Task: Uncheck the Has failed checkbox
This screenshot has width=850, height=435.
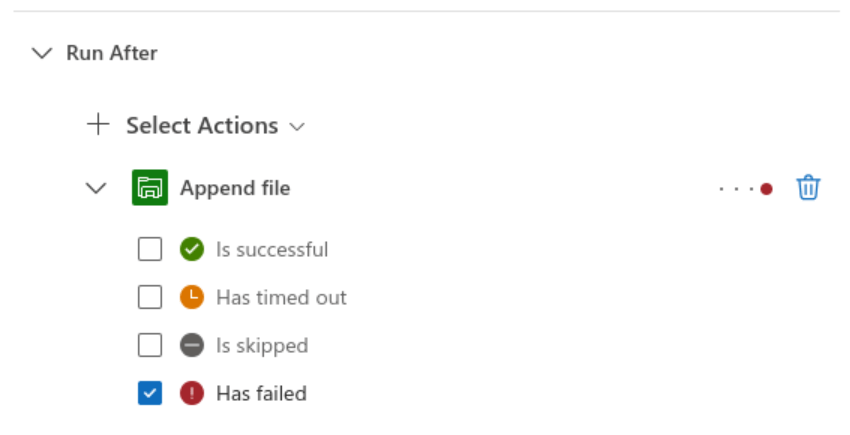Action: pos(150,393)
